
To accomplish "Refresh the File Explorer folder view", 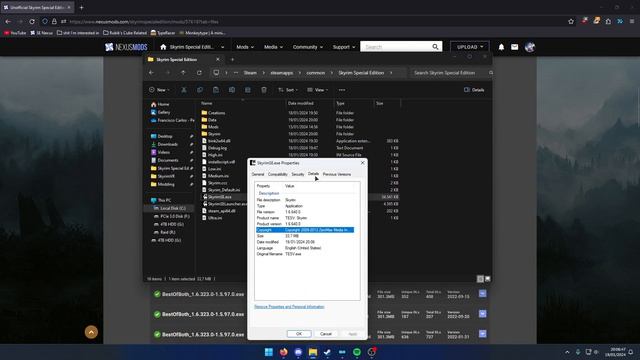I will [199, 73].
